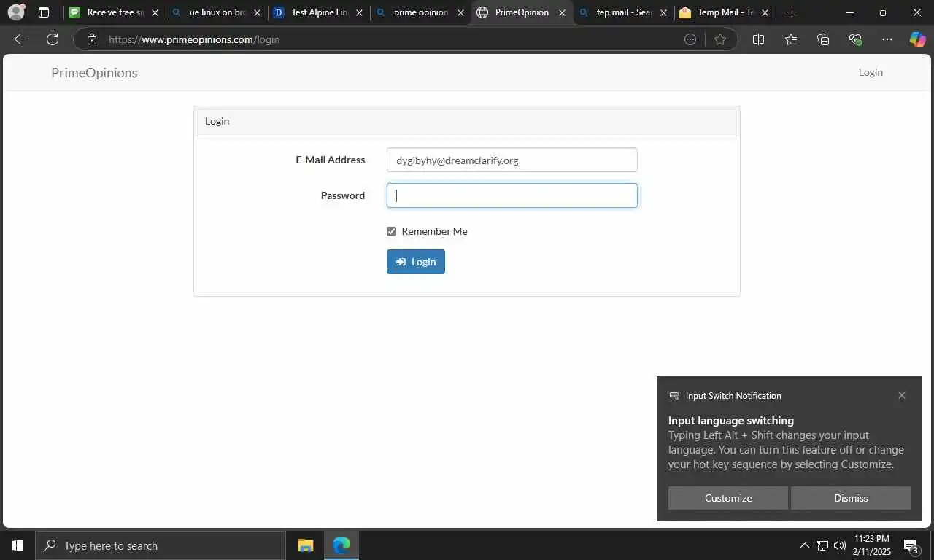Screen dimensions: 934x560
Task: Close the Temp Mail tab
Action: [765, 12]
